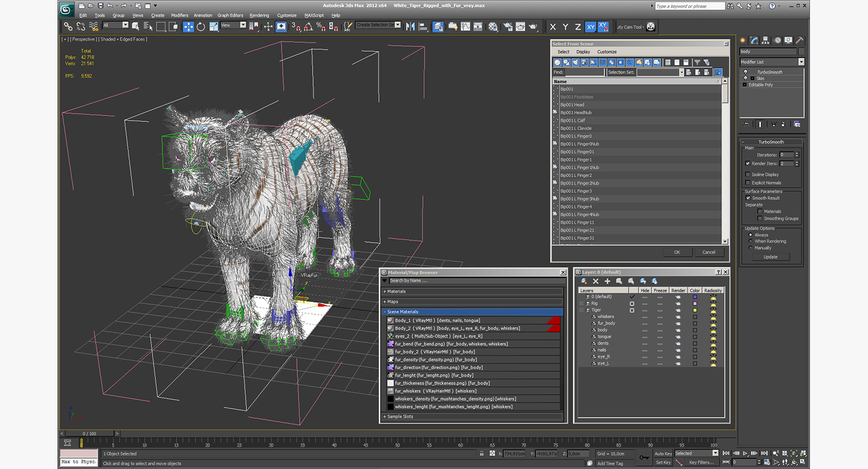Click Pin Stack icon under modifier stack
This screenshot has height=469, width=868.
pos(746,124)
